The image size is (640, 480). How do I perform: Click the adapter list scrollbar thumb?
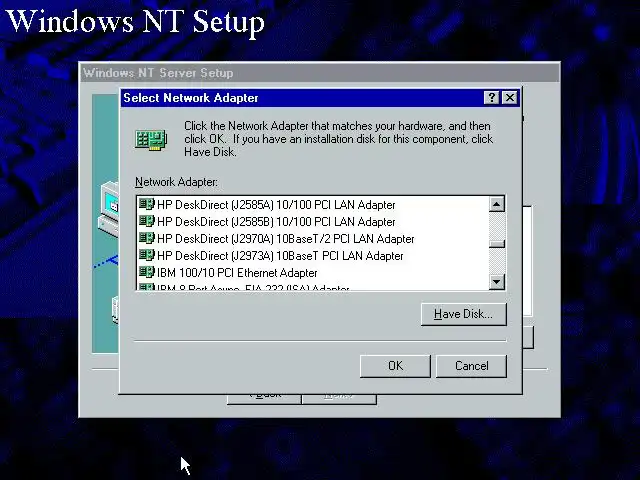(x=497, y=243)
